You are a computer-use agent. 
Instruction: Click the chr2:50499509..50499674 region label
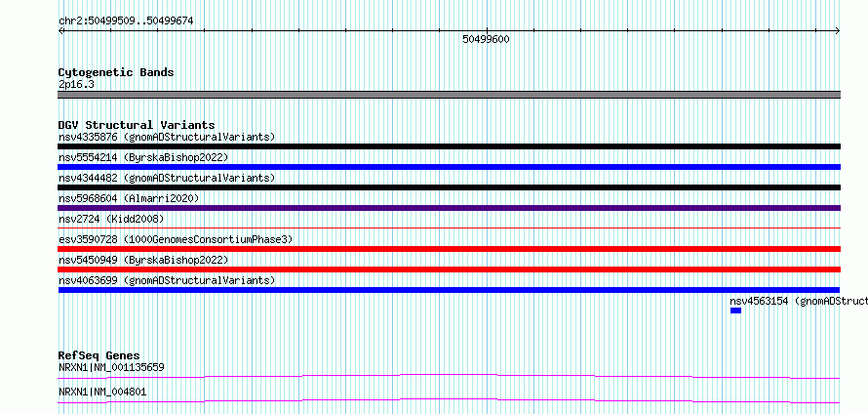point(126,21)
